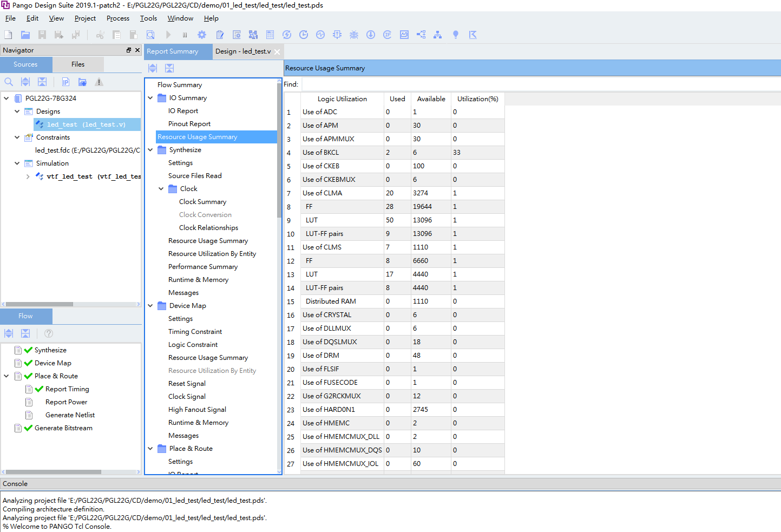Click the search magnifier in Navigator panel
The image size is (781, 532).
click(9, 82)
